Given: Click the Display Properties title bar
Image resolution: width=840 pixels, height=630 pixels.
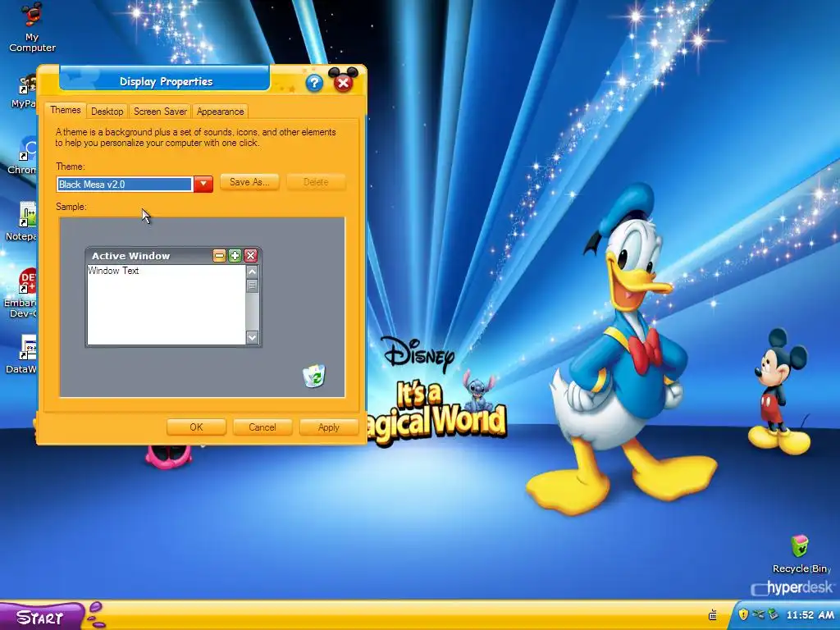Looking at the screenshot, I should tap(165, 81).
